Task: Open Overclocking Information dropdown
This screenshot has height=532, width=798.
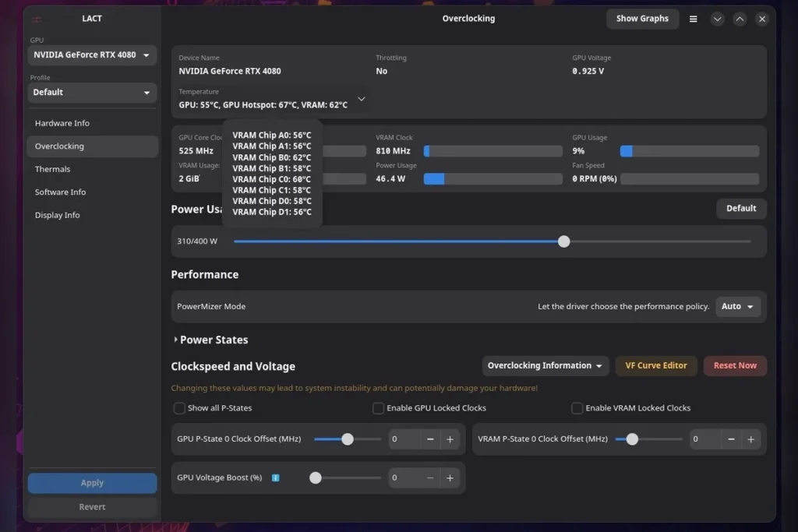Action: click(545, 365)
